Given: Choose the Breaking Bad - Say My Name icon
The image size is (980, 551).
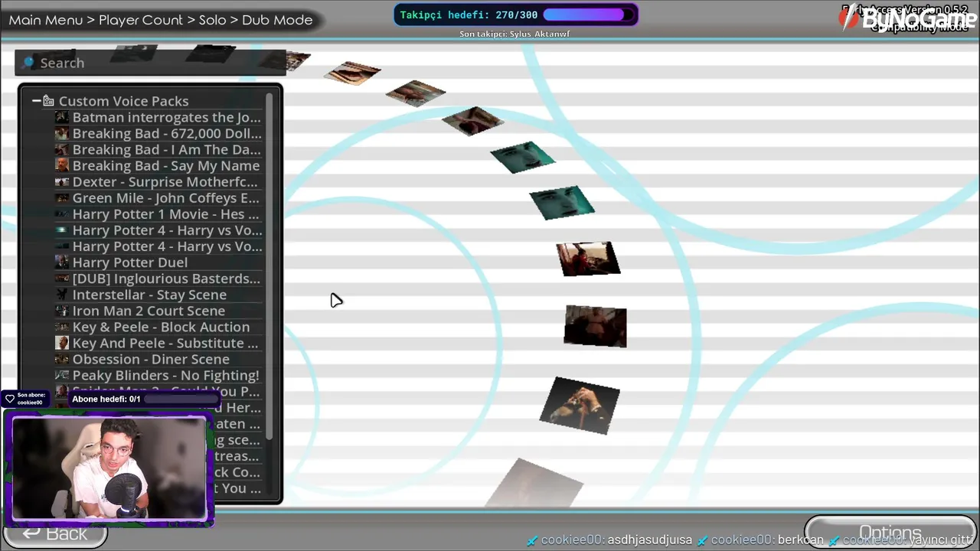Looking at the screenshot, I should (62, 165).
